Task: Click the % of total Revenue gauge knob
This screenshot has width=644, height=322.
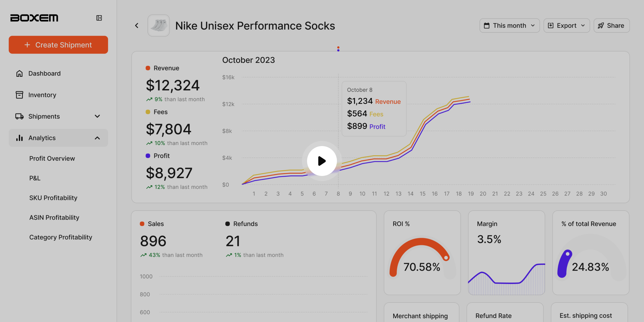Action: coord(567,254)
